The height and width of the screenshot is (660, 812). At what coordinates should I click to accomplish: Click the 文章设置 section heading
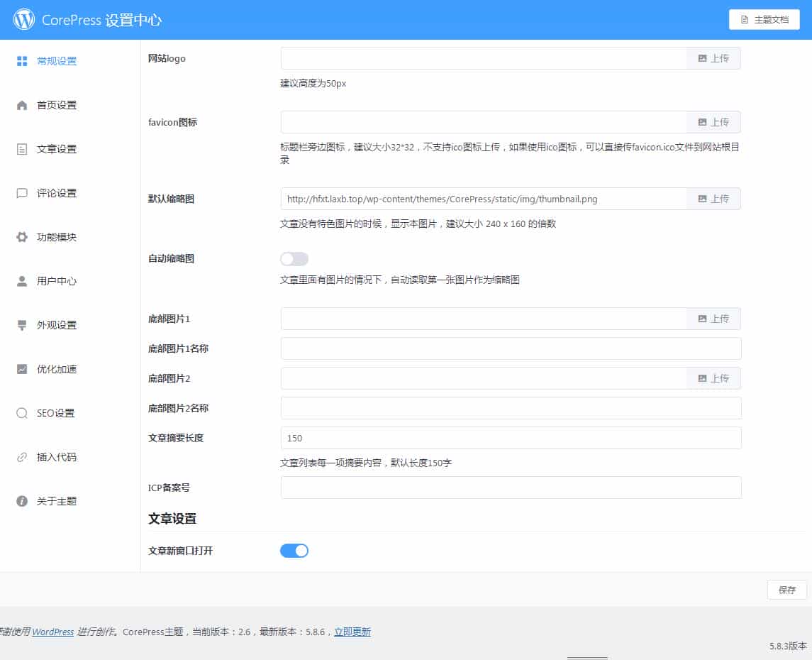coord(172,519)
